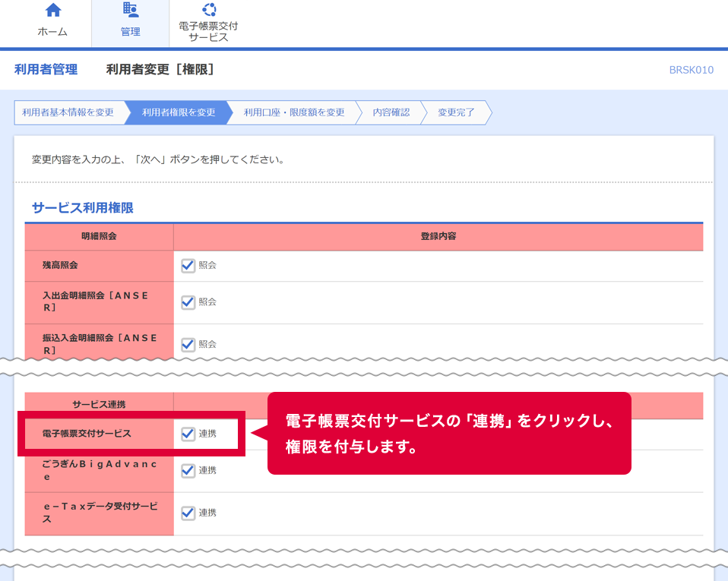The width and height of the screenshot is (728, 581).
Task: Select step 利用口座・限度額を変更
Action: [294, 112]
